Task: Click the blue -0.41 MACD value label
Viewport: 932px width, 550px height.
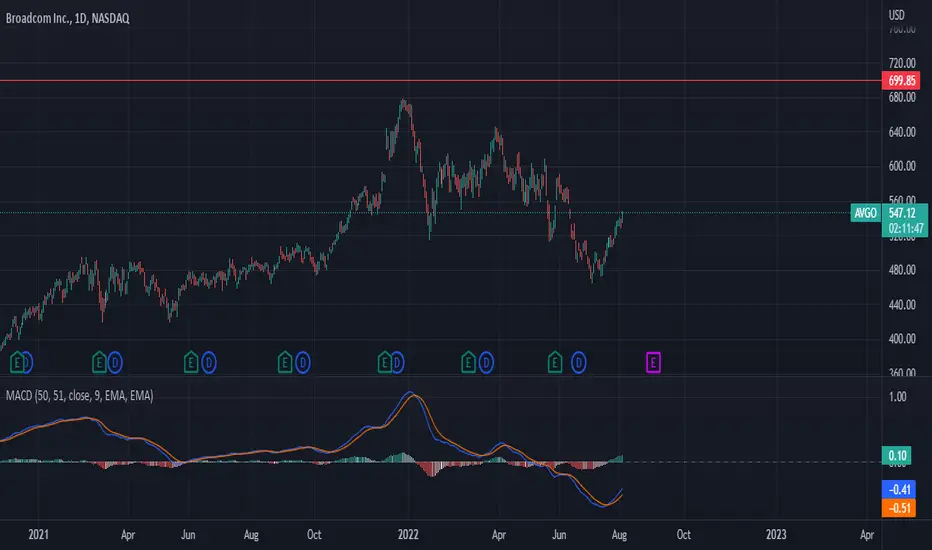Action: point(899,489)
